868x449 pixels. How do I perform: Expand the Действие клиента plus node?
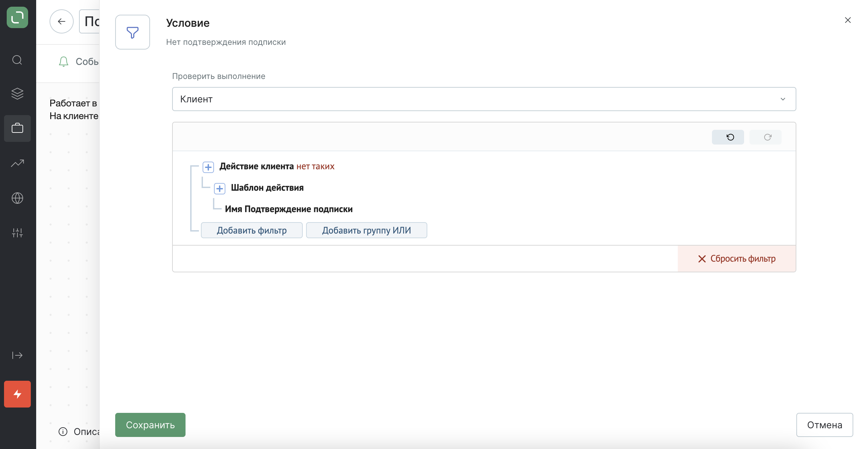(208, 167)
